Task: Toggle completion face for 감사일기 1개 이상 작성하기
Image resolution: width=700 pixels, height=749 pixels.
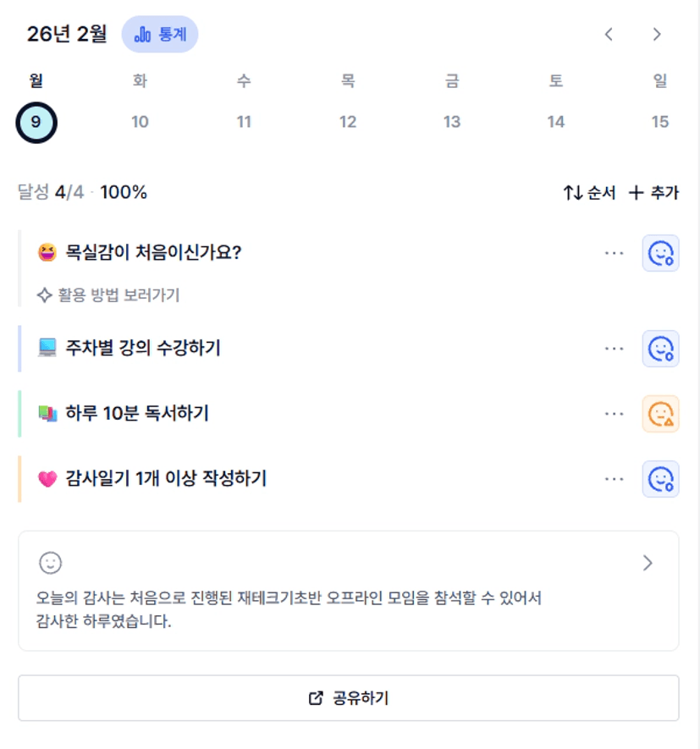Action: pos(660,479)
